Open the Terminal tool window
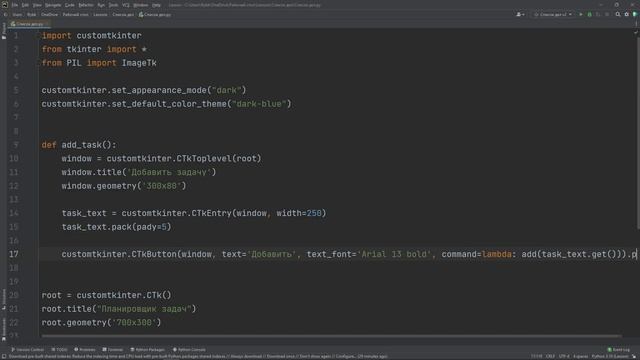 113,350
